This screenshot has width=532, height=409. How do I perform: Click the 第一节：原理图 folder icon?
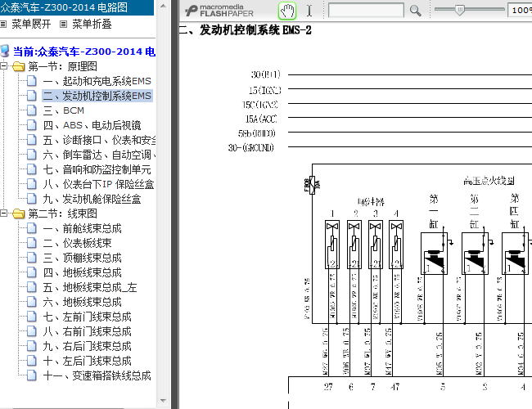18,66
